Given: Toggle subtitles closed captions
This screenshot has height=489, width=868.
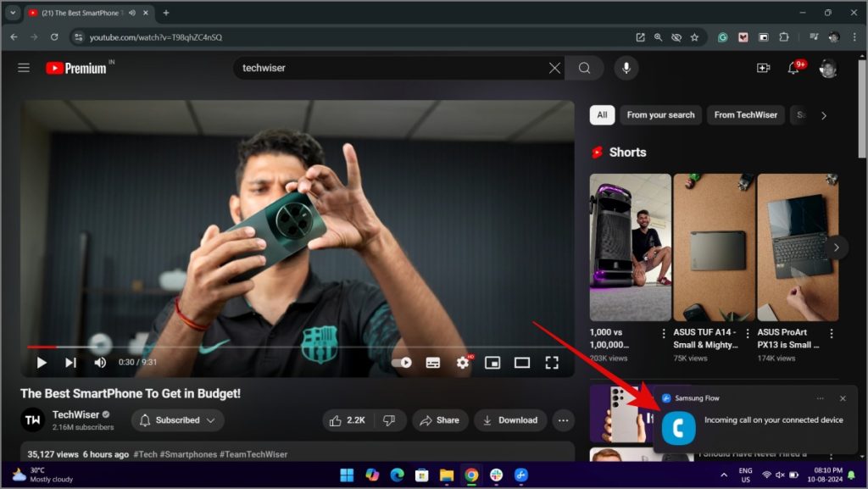Looking at the screenshot, I should (x=433, y=363).
